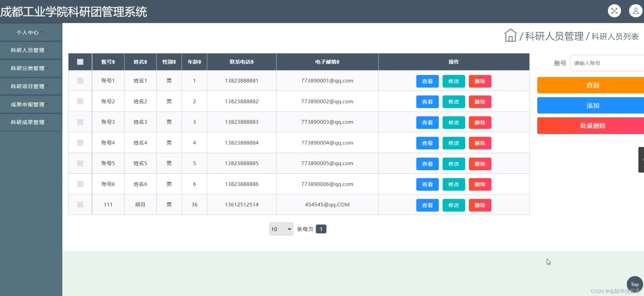Viewport: 644px width, 296px height.
Task: Click the home icon in breadcrumb
Action: click(510, 36)
